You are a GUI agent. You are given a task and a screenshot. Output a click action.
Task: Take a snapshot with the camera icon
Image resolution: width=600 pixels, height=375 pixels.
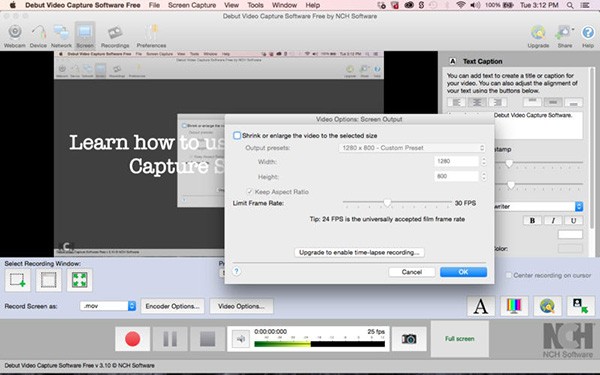point(409,339)
